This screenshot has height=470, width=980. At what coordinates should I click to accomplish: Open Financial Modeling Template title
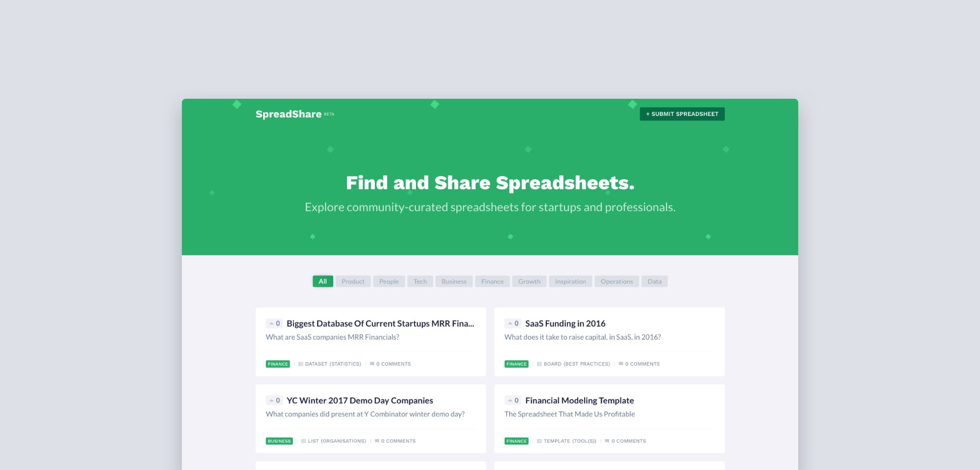click(580, 400)
